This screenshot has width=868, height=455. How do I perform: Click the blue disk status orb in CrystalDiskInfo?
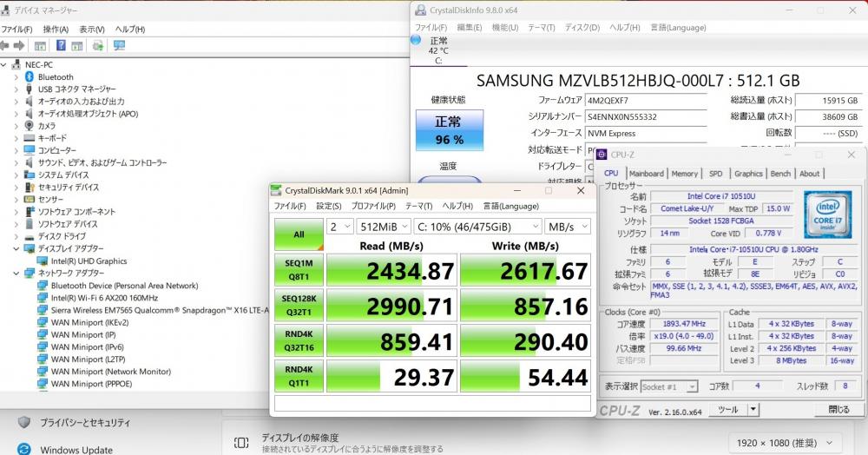(417, 40)
